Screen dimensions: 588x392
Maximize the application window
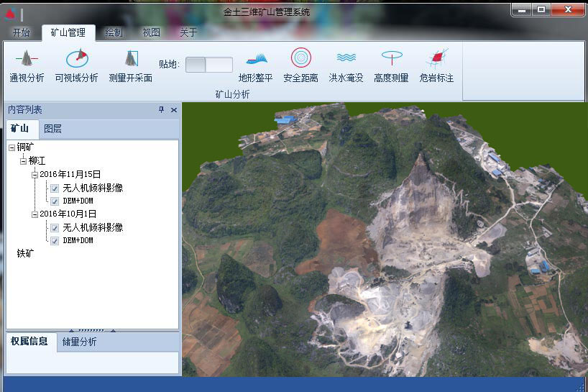541,10
